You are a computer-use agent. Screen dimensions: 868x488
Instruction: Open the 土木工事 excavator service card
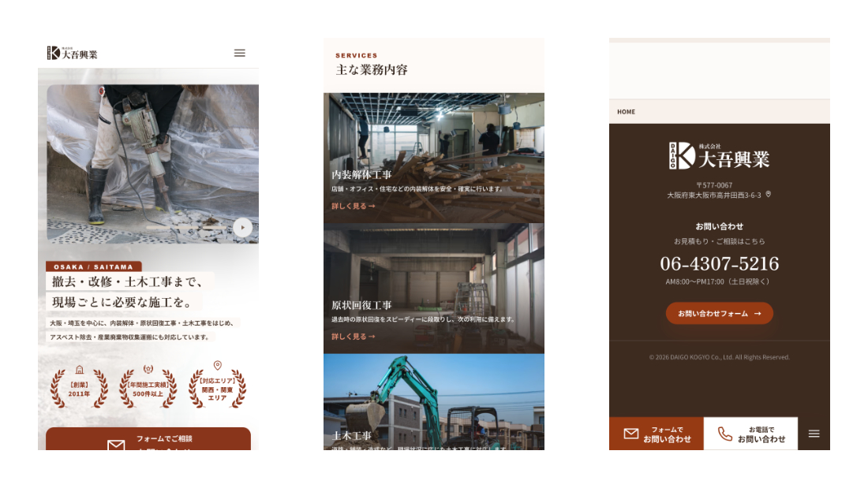434,402
